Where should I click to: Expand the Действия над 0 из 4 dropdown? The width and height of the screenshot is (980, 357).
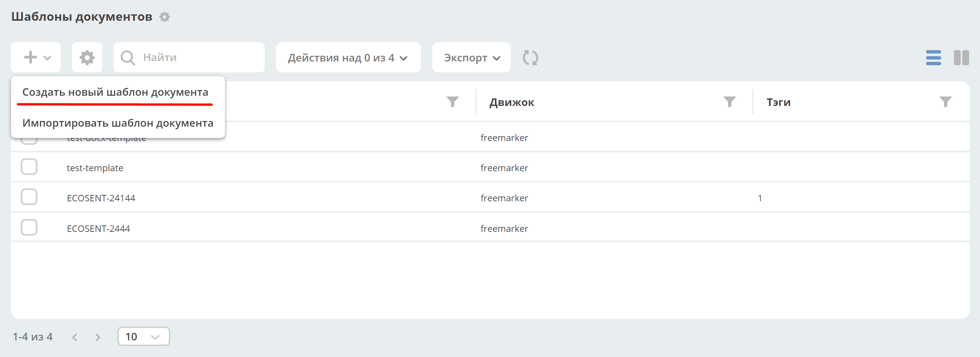pos(348,57)
